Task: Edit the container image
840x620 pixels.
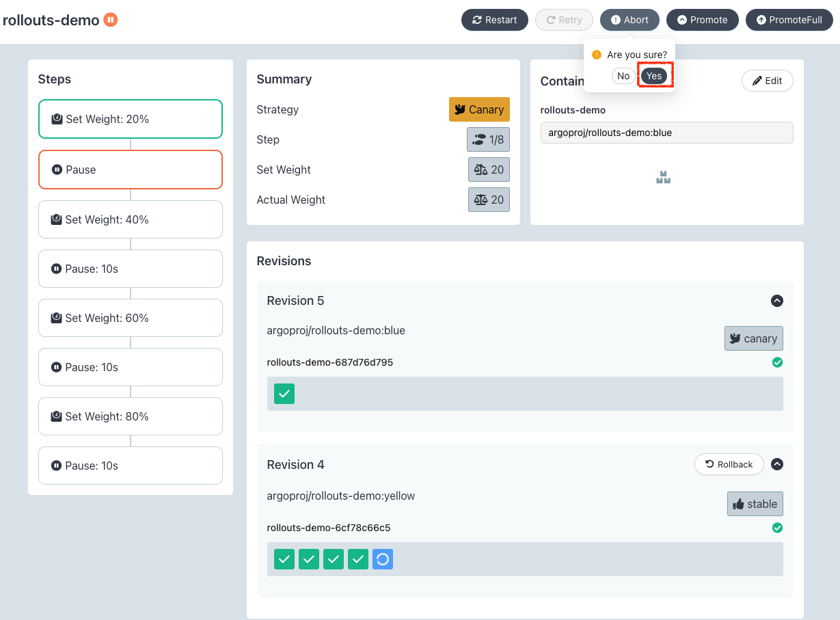Action: [x=768, y=81]
